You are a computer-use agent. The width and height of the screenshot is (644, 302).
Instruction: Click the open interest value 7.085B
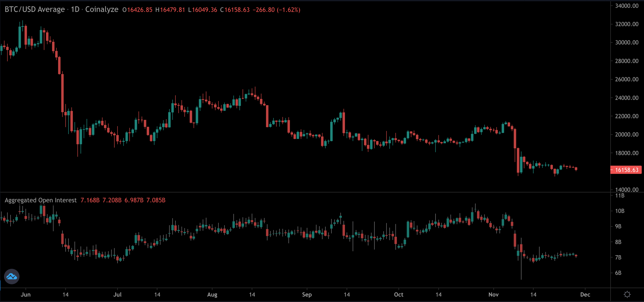coord(156,200)
